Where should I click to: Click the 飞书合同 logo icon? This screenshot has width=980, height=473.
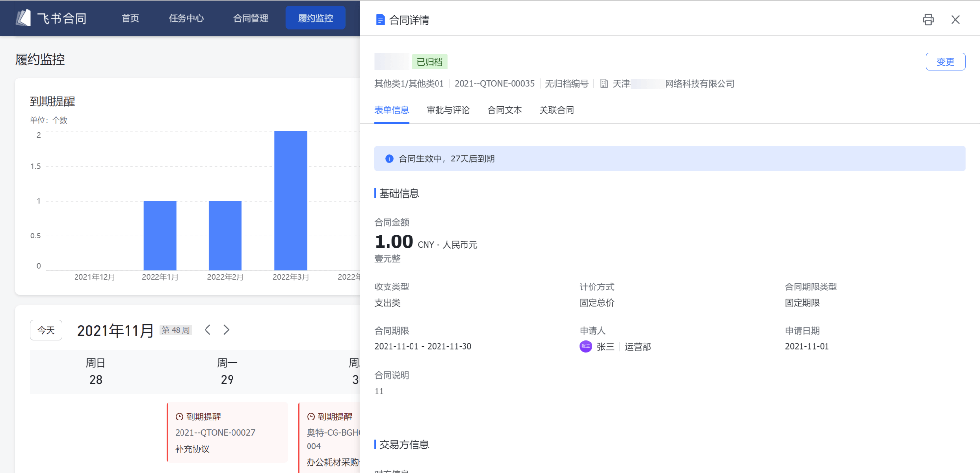tap(23, 18)
